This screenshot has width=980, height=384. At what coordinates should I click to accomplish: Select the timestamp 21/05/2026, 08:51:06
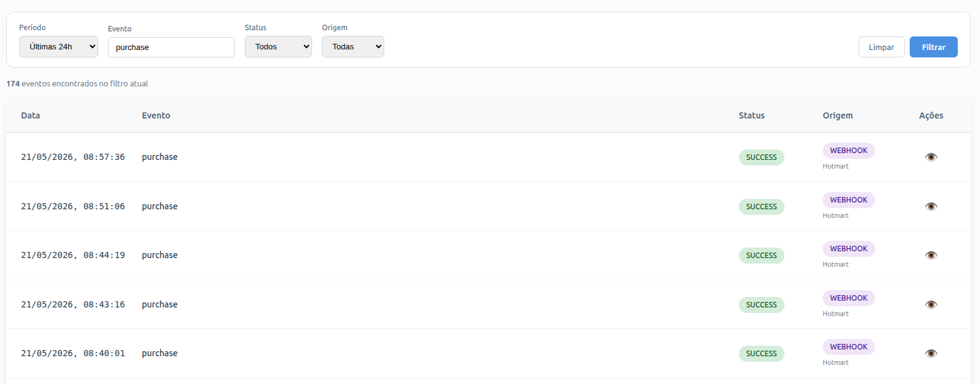click(73, 206)
